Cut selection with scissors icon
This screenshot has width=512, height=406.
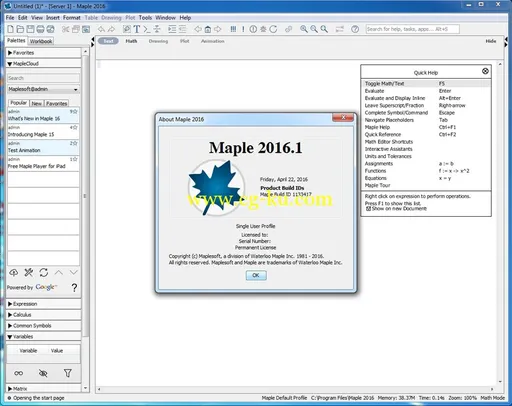[x=66, y=29]
